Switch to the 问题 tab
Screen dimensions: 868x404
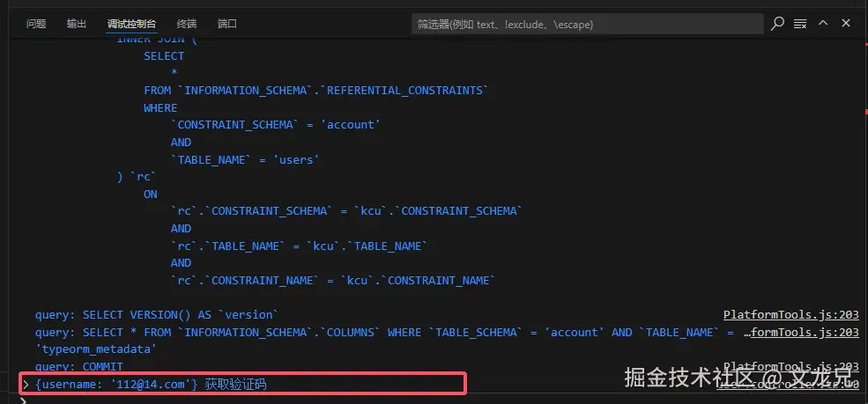click(36, 24)
